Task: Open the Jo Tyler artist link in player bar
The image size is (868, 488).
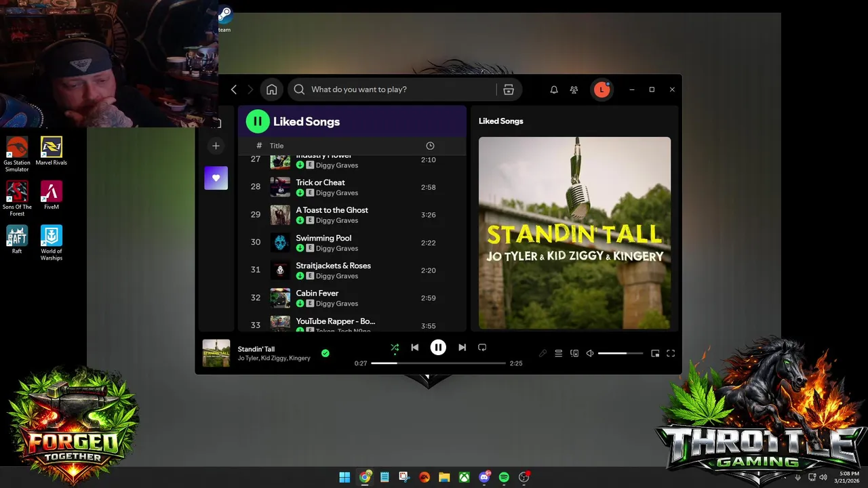Action: 248,358
